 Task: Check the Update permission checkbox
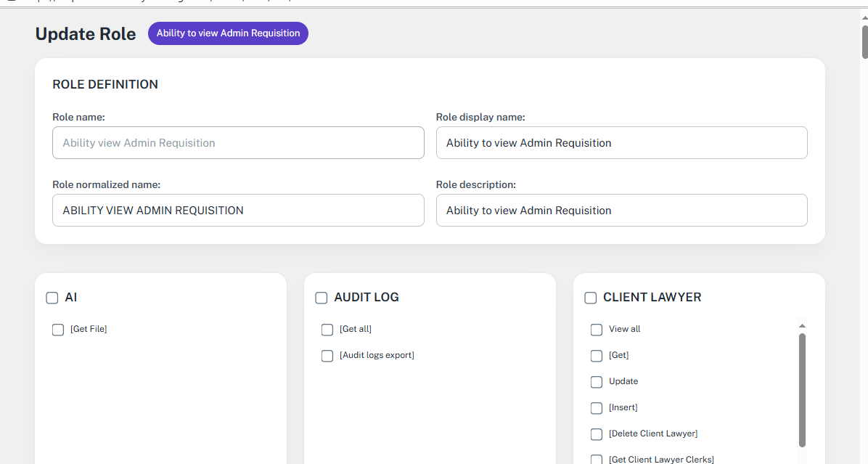[x=597, y=382]
